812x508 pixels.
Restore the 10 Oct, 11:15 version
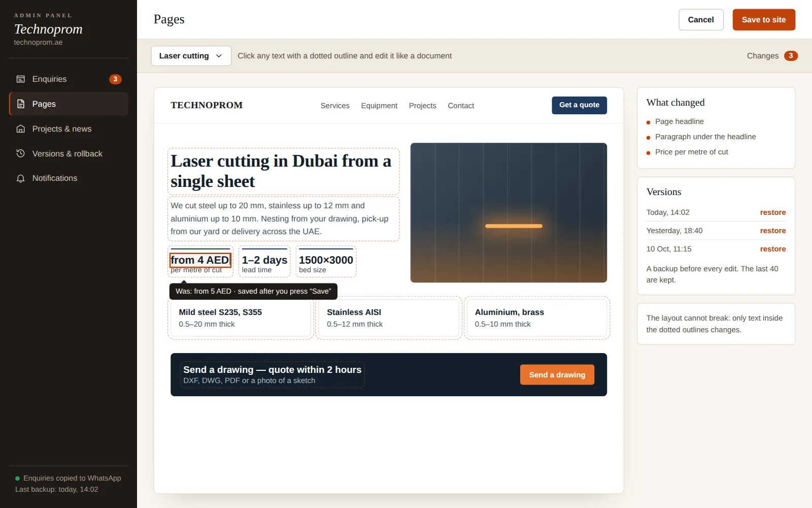tap(772, 249)
